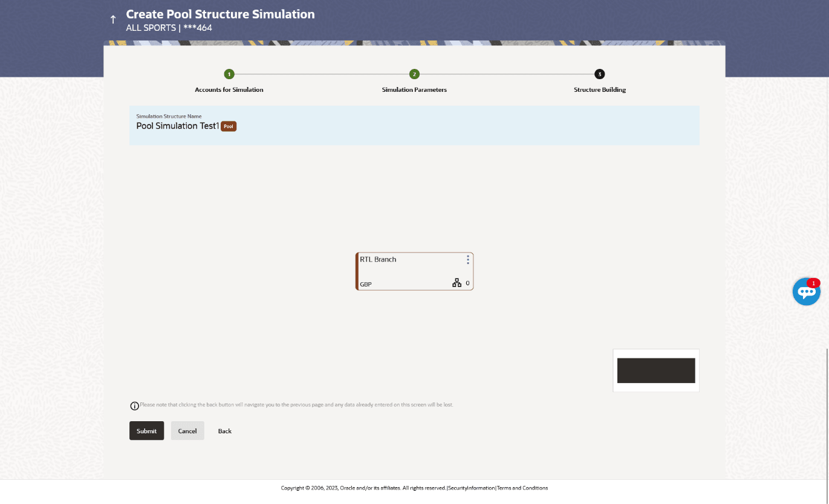Screen dimensions: 829x504
Task: Go to step 1 Accounts for Simulation
Action: [x=229, y=74]
